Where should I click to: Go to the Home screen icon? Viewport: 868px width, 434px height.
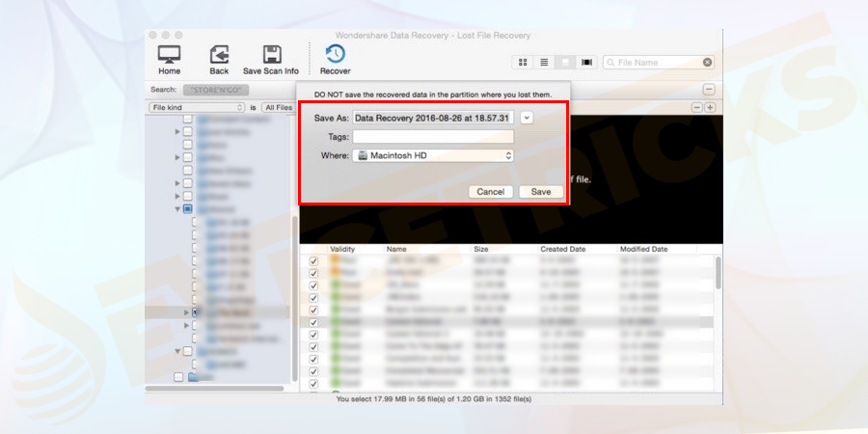click(x=169, y=55)
